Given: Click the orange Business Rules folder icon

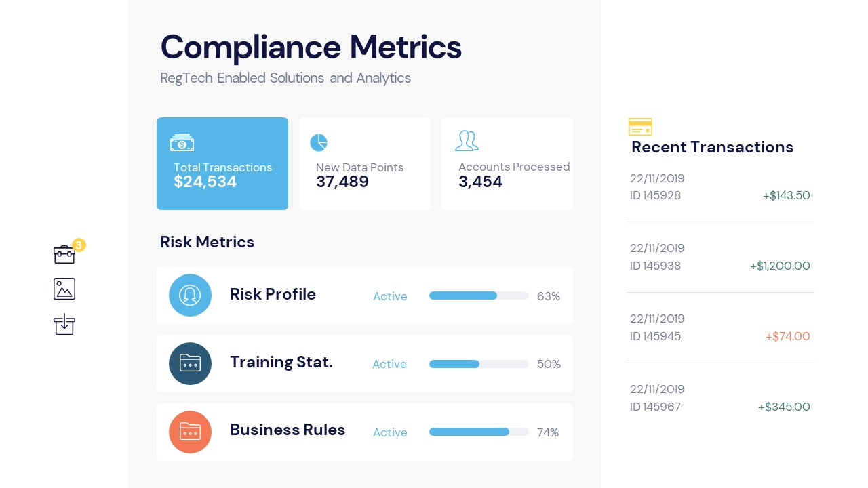Looking at the screenshot, I should click(x=190, y=432).
